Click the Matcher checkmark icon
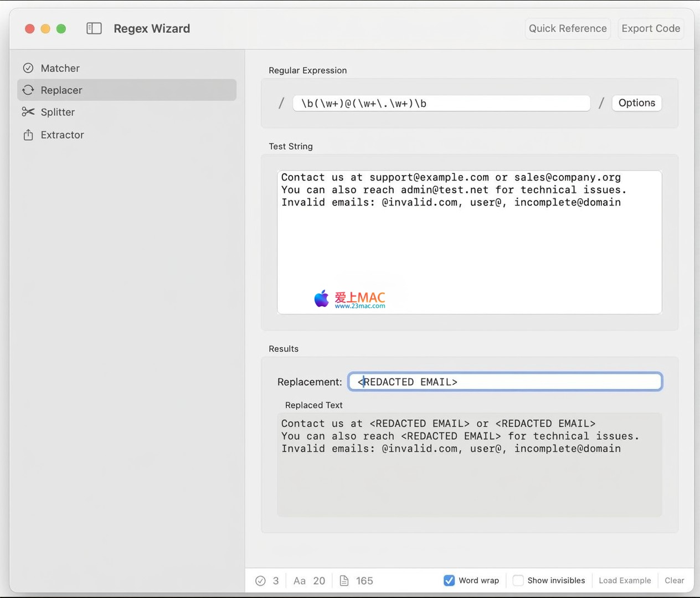This screenshot has height=598, width=700. click(28, 68)
